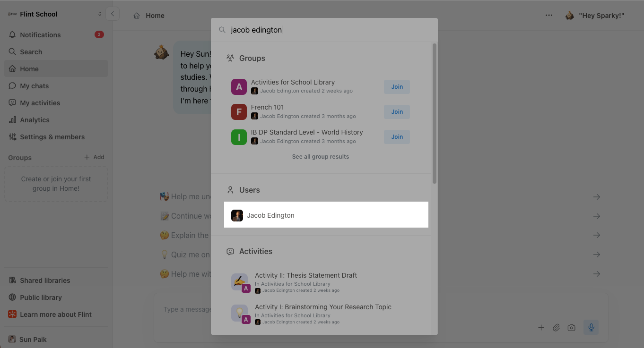Click the "Hey Sparky!" voice button
Viewport: 644px width, 348px height.
[595, 16]
